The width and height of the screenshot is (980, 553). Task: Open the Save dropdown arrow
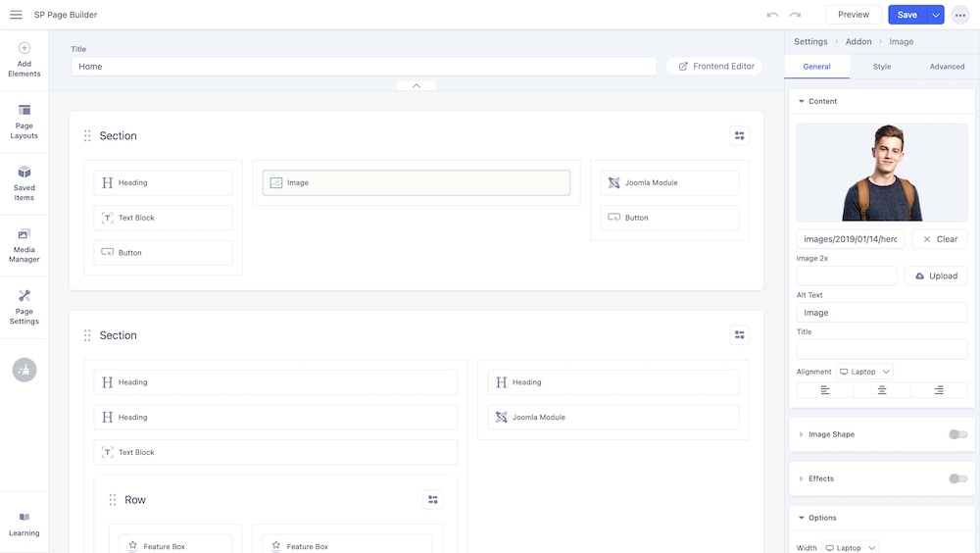click(x=935, y=15)
